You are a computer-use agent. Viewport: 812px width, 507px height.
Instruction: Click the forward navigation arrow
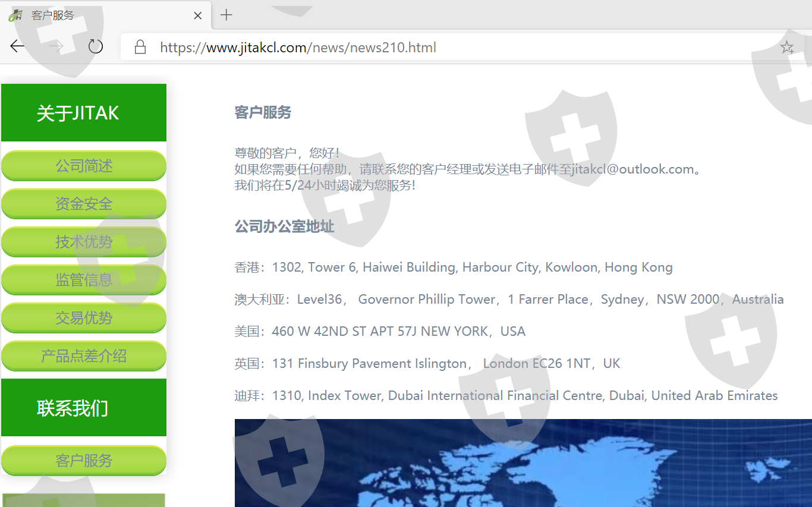point(56,46)
